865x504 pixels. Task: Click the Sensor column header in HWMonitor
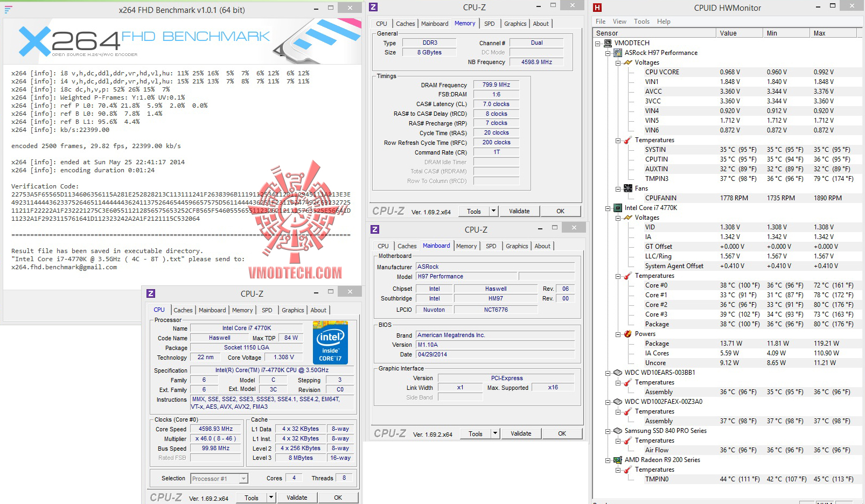(x=654, y=33)
